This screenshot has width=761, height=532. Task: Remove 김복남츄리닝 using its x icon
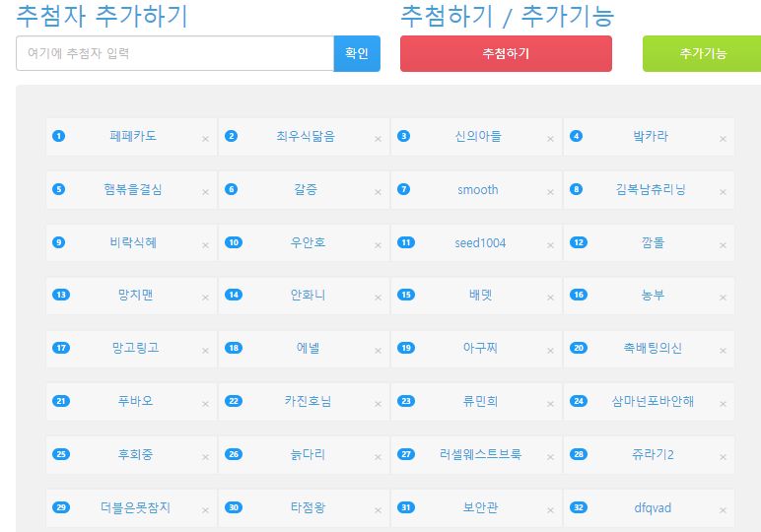[723, 192]
